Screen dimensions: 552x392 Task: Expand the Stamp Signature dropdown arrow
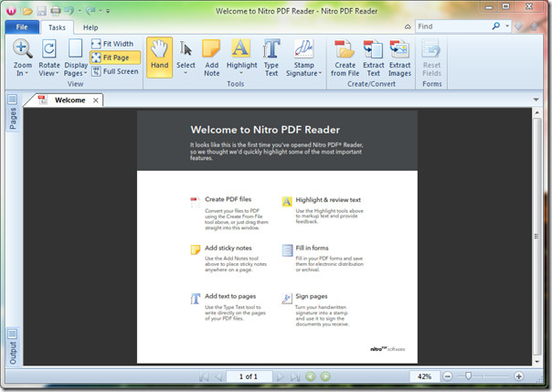320,73
